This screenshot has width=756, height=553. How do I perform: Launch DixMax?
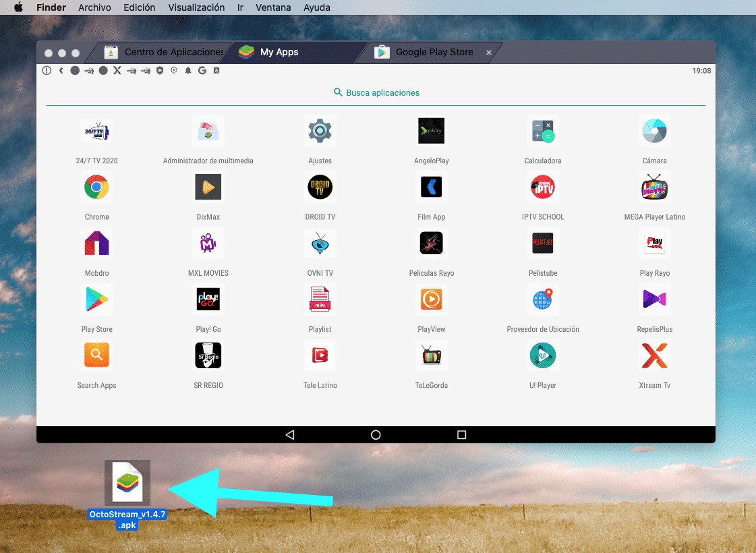pyautogui.click(x=208, y=187)
